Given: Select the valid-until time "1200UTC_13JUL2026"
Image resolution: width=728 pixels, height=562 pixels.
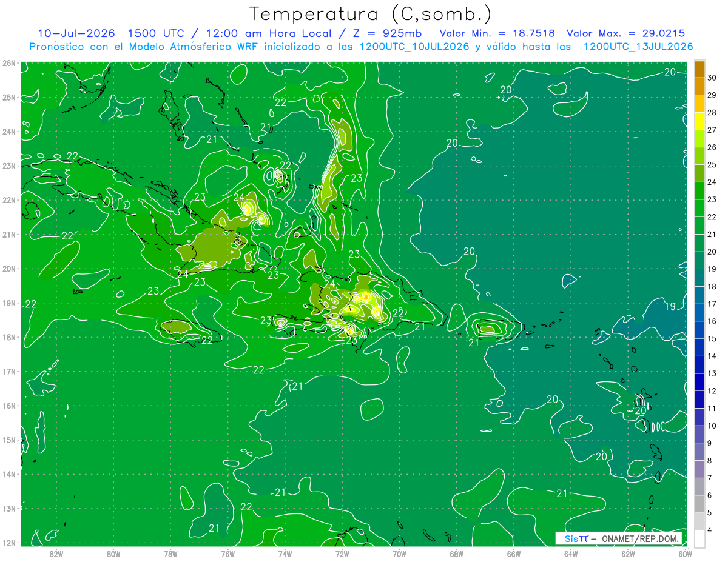Looking at the screenshot, I should tap(638, 47).
